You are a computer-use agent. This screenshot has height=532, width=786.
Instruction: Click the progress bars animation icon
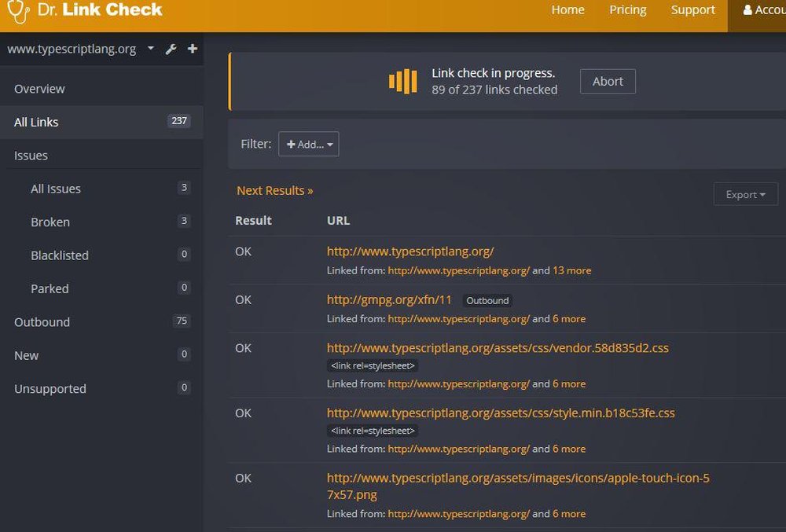(x=403, y=81)
